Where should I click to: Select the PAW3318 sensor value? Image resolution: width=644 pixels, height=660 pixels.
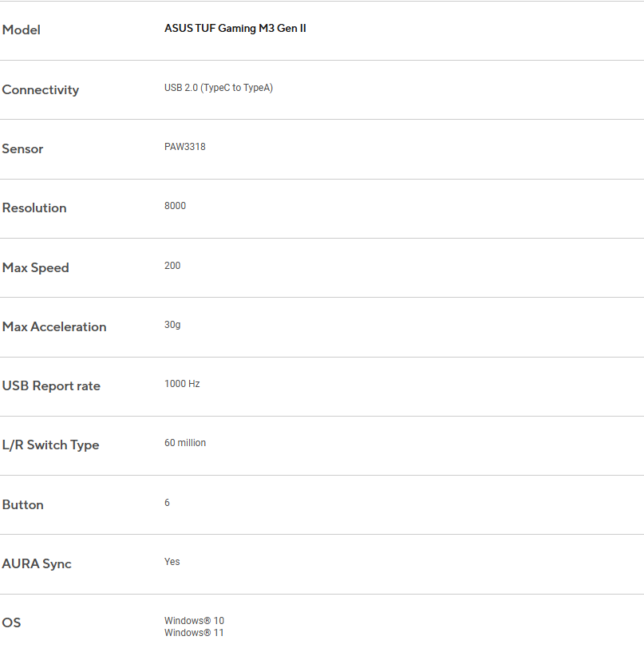[x=185, y=147]
